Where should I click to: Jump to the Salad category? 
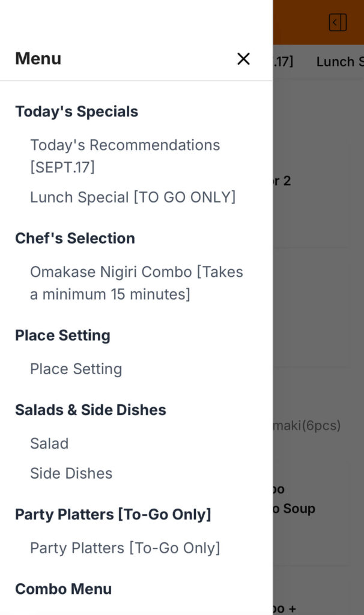49,443
